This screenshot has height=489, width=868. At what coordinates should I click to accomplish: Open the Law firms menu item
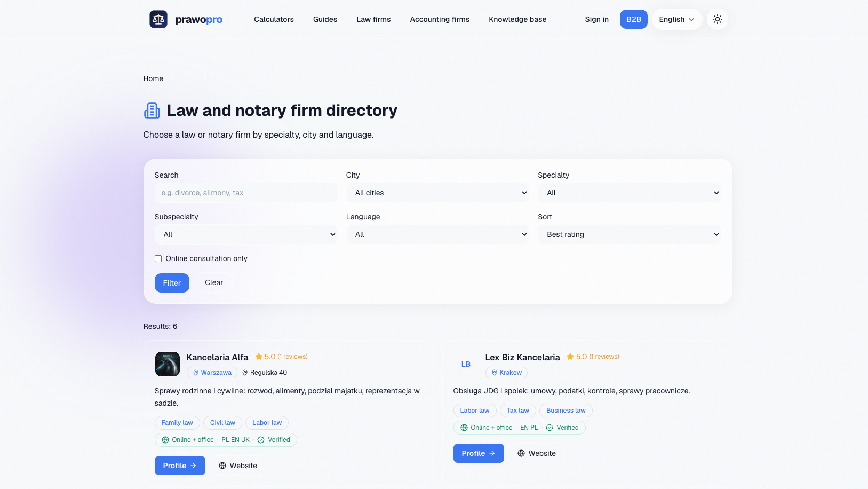[373, 19]
